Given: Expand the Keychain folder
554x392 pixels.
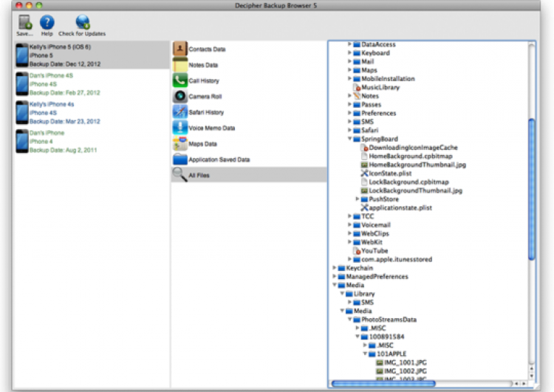Looking at the screenshot, I should point(334,268).
